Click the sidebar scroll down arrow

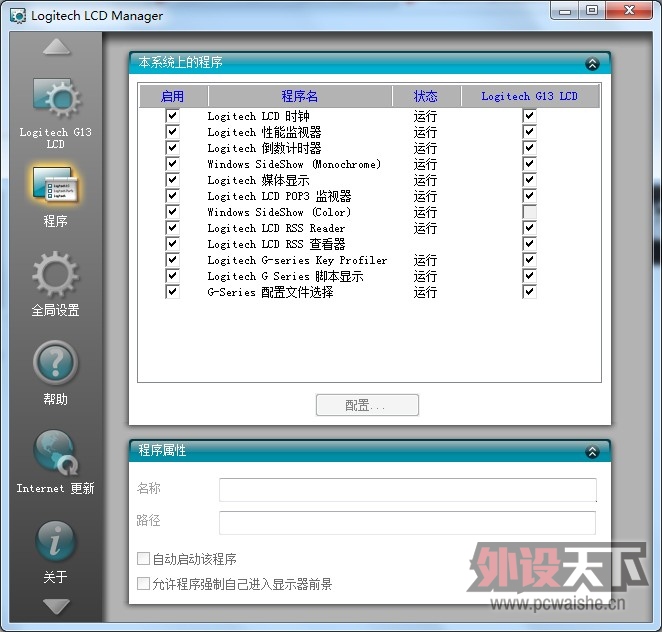pyautogui.click(x=56, y=606)
